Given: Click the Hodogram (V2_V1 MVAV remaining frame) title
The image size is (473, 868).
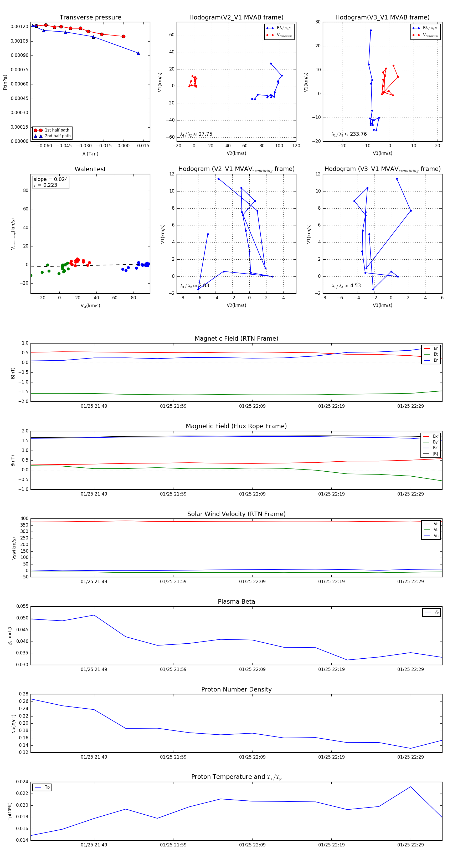Looking at the screenshot, I should click(236, 169).
